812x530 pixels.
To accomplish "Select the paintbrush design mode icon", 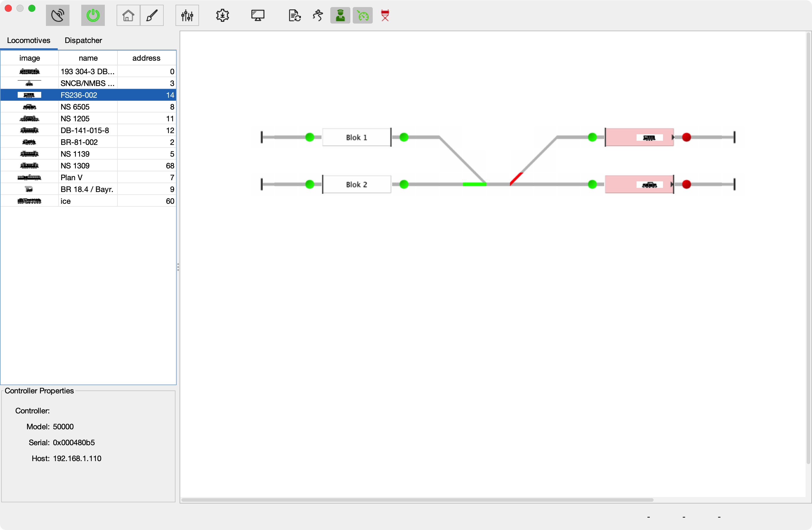I will click(152, 15).
